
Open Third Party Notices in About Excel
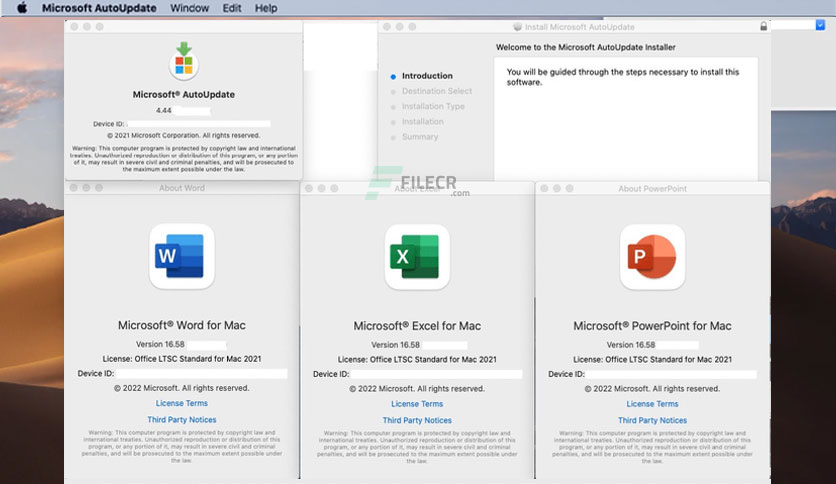(x=417, y=420)
